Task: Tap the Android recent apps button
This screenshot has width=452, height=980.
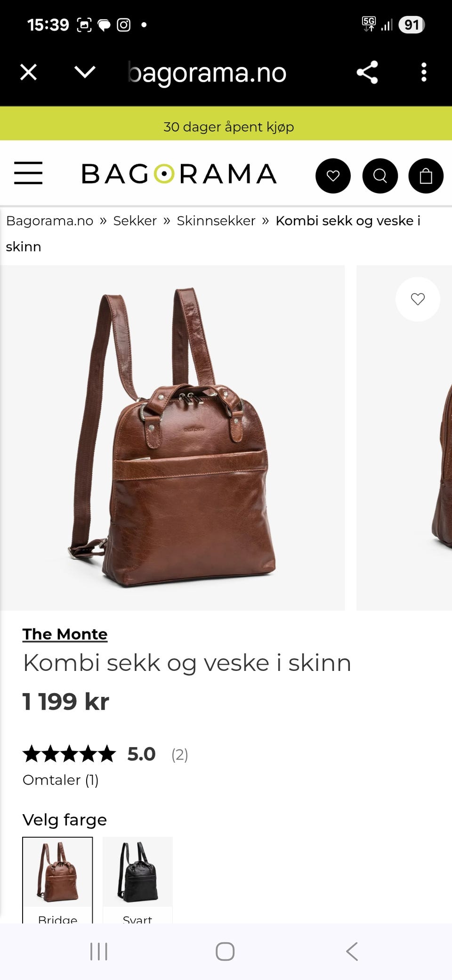Action: pyautogui.click(x=99, y=951)
